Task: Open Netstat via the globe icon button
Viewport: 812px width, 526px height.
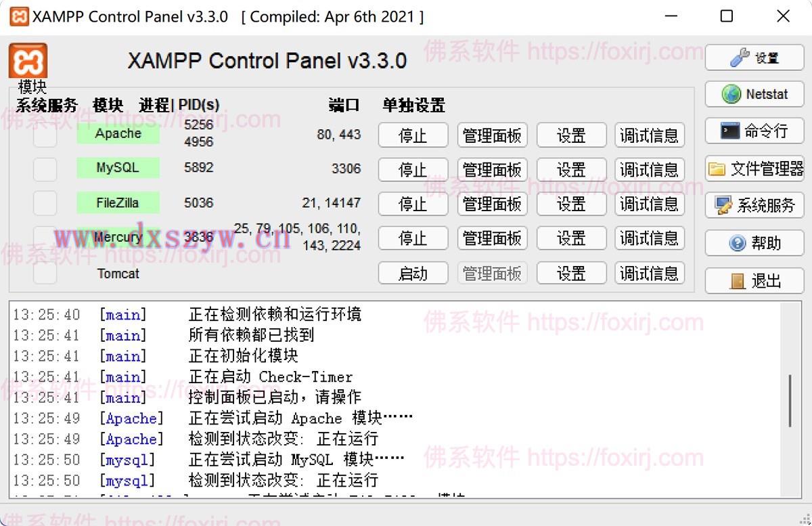Action: [x=754, y=94]
